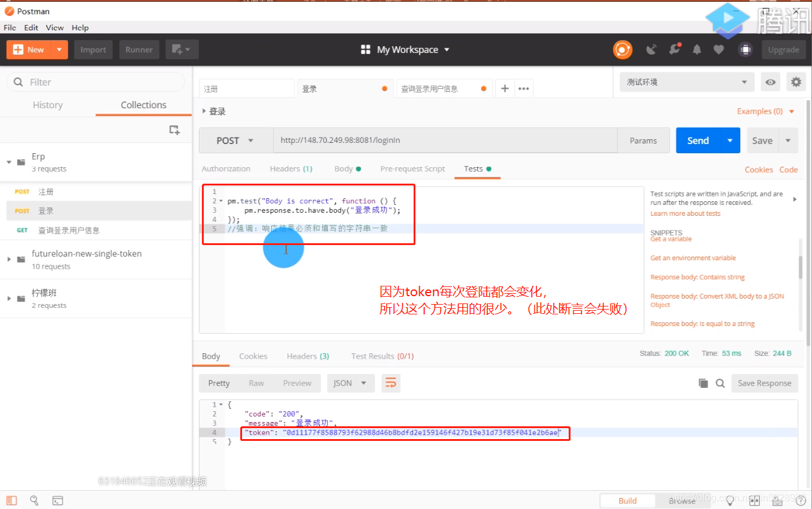Add a new request tab with plus

tap(504, 89)
